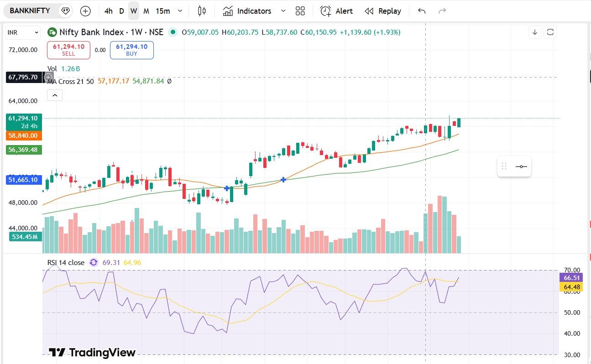Click the green market status dot
This screenshot has width=591, height=364.
(173, 32)
